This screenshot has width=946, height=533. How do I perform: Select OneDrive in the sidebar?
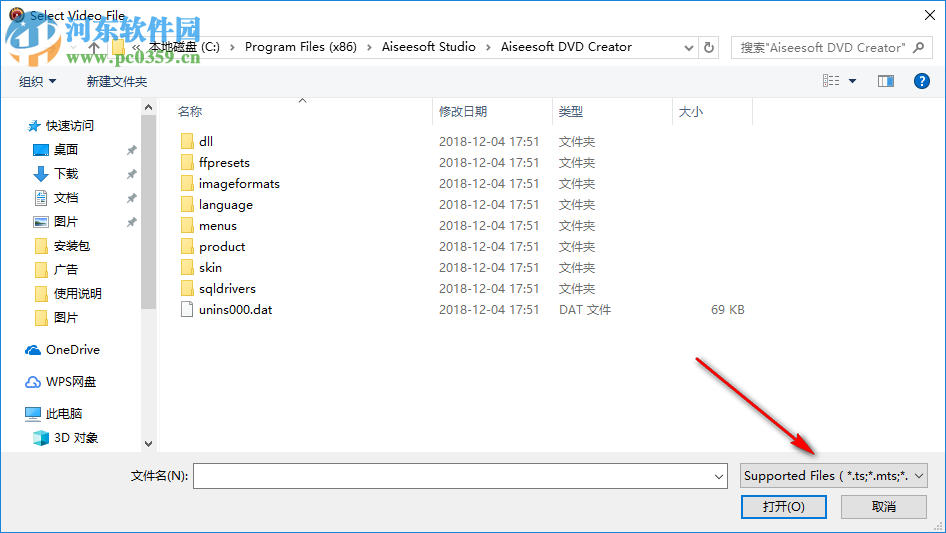72,350
